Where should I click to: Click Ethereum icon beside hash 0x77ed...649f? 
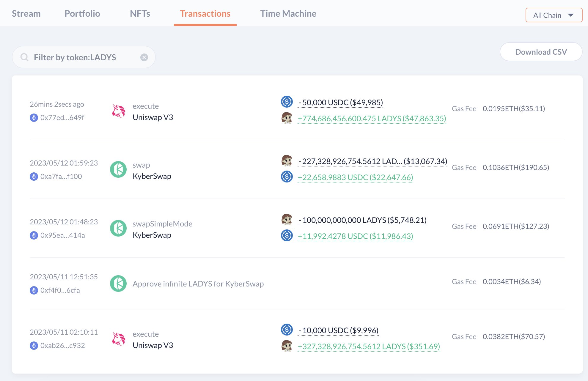pos(34,118)
